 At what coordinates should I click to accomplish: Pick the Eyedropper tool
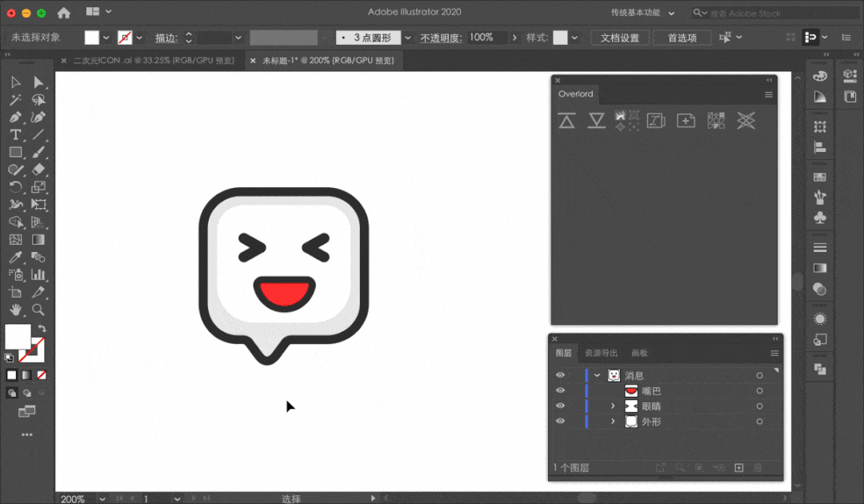click(15, 258)
